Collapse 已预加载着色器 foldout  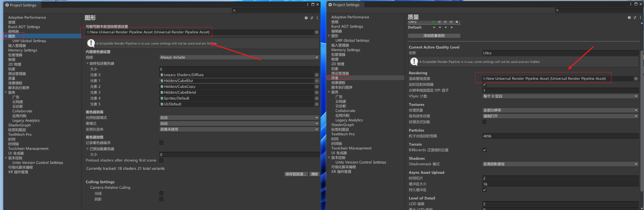[x=87, y=149]
